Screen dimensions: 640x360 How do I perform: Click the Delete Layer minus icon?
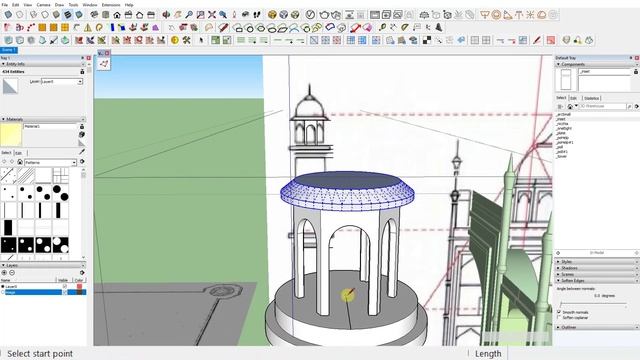pos(12,273)
